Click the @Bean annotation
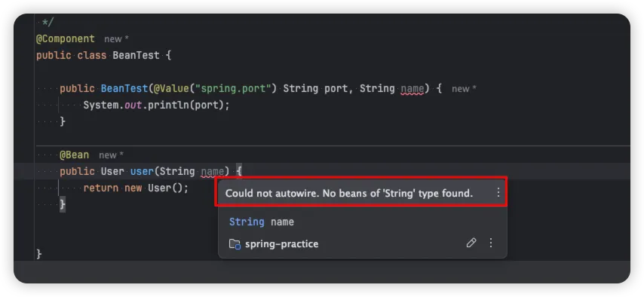 click(x=75, y=155)
